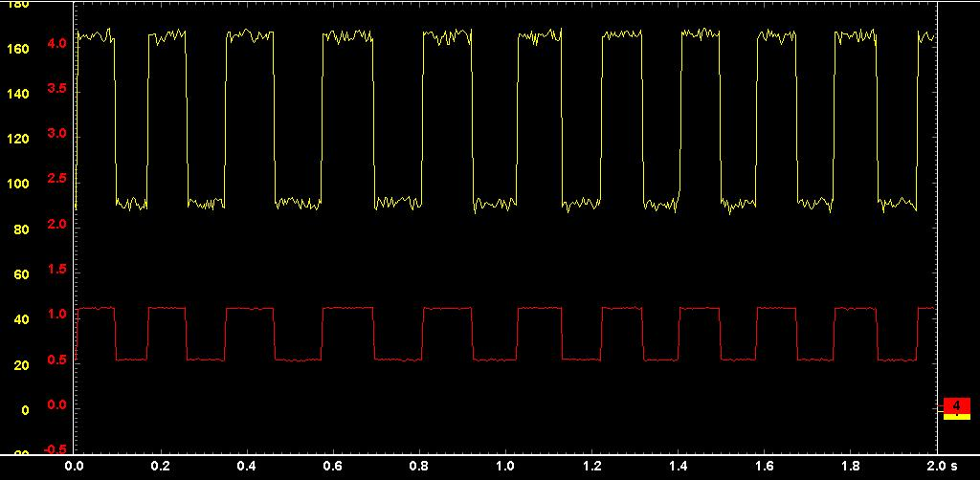Select the yellow 40 axis value
This screenshot has height=480, width=980.
coord(22,319)
